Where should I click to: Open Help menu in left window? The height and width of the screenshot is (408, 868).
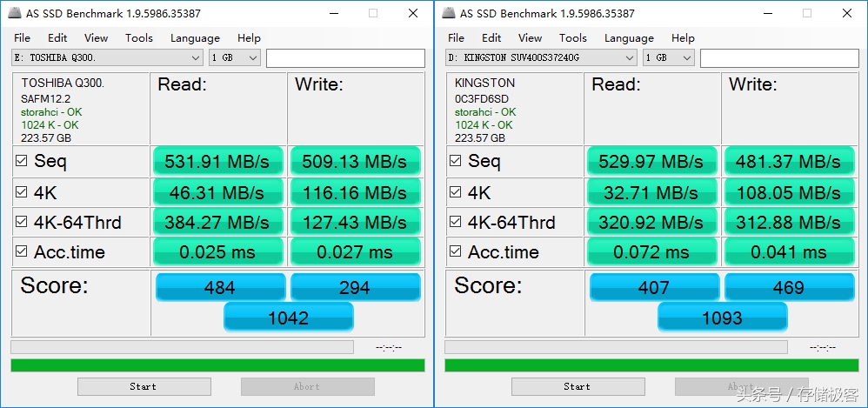tap(249, 37)
